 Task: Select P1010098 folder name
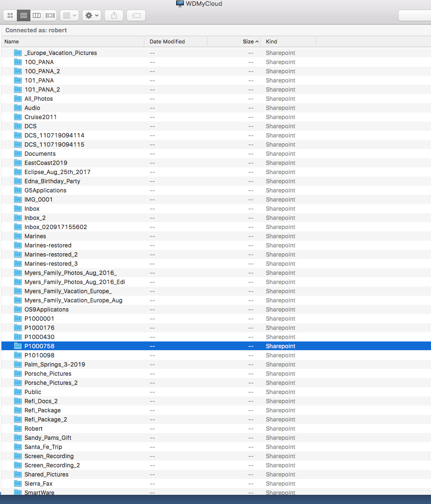(40, 355)
